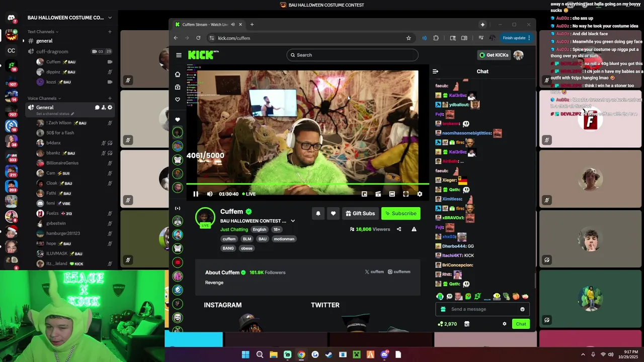The image size is (644, 362).
Task: Open the emoji picker in chat input
Action: point(522,309)
